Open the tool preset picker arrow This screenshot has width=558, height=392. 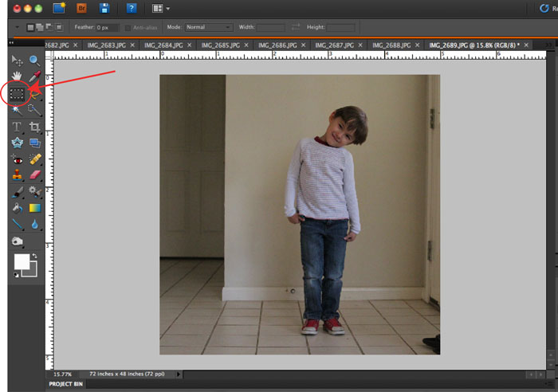(x=17, y=27)
